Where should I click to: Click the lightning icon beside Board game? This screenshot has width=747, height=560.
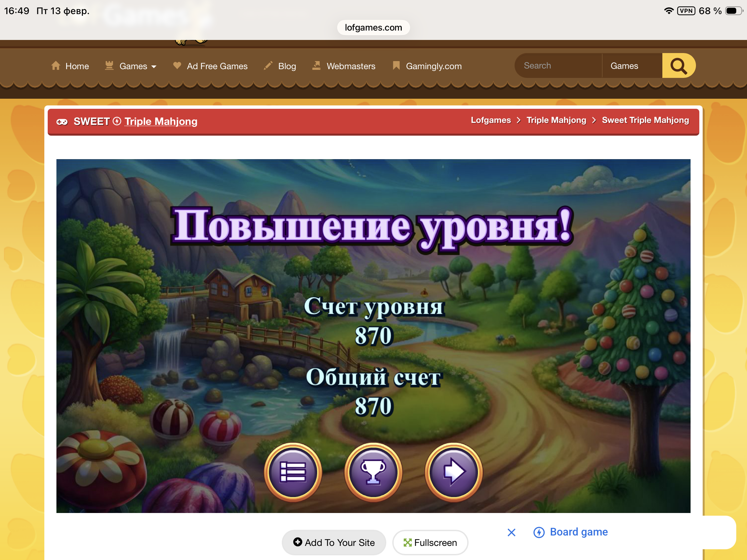pyautogui.click(x=539, y=532)
